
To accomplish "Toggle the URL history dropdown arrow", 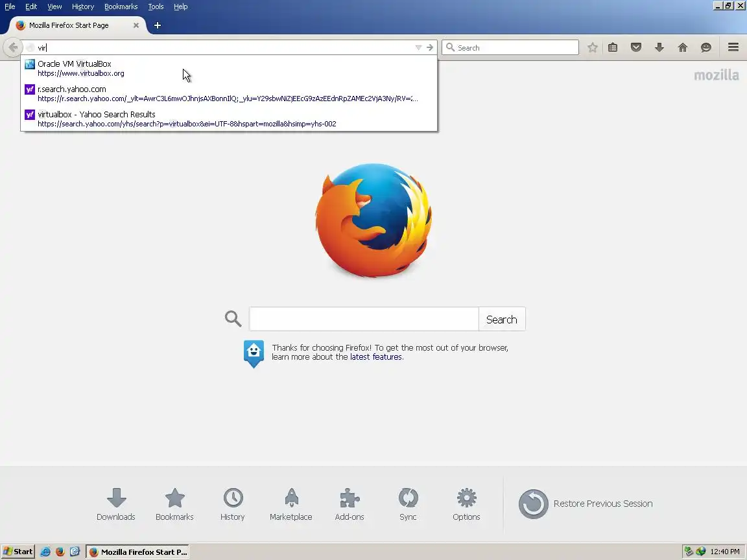I will coord(418,47).
